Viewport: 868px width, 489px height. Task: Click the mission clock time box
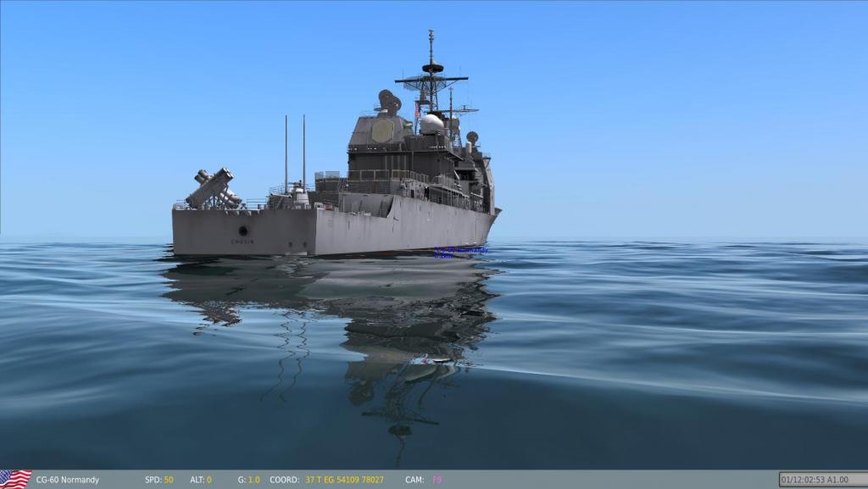tap(820, 480)
